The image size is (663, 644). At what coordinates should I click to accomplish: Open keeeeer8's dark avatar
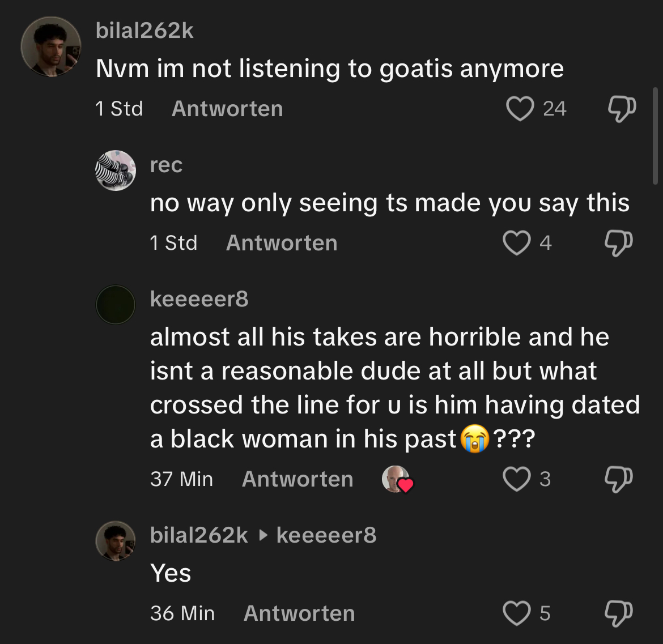coord(116,305)
